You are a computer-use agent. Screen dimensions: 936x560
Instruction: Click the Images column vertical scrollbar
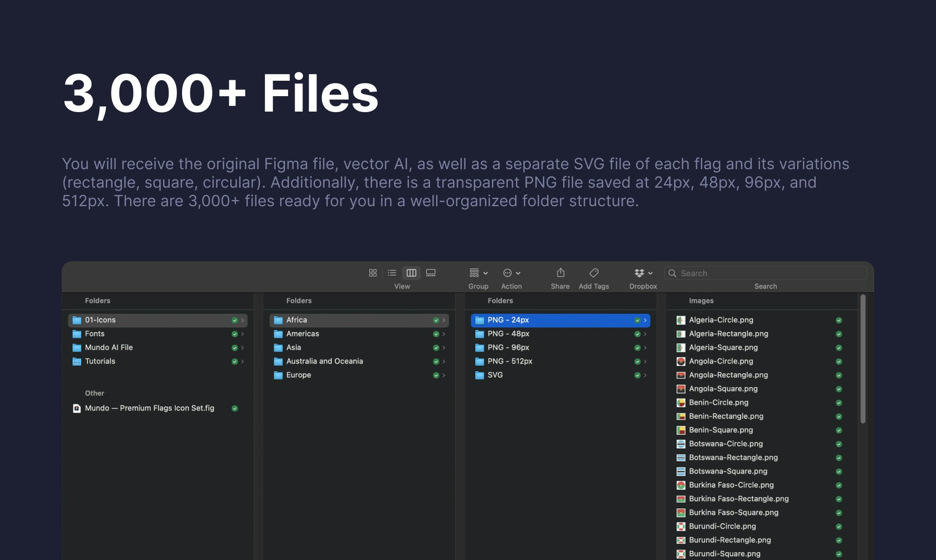(x=863, y=359)
